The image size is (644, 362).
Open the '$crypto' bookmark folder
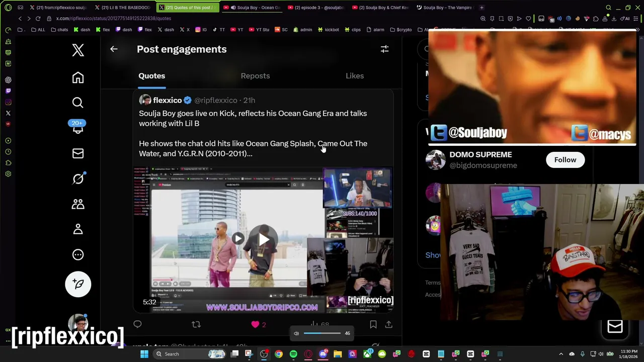pyautogui.click(x=400, y=30)
